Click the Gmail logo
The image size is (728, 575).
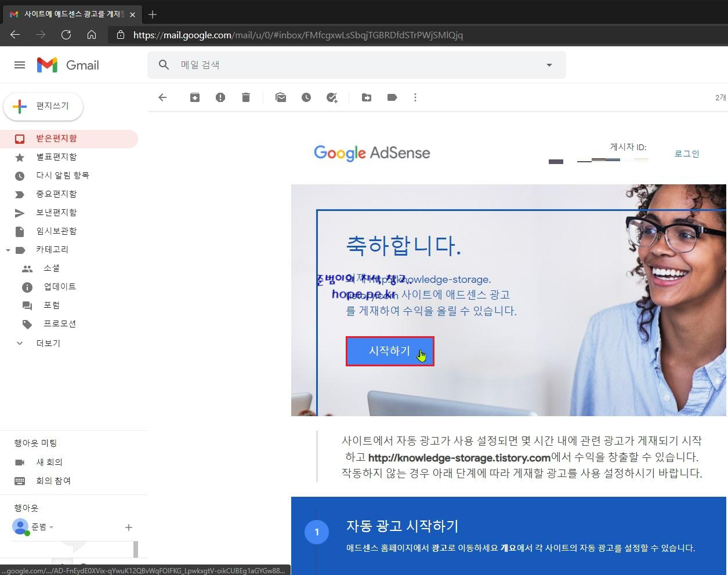tap(68, 65)
